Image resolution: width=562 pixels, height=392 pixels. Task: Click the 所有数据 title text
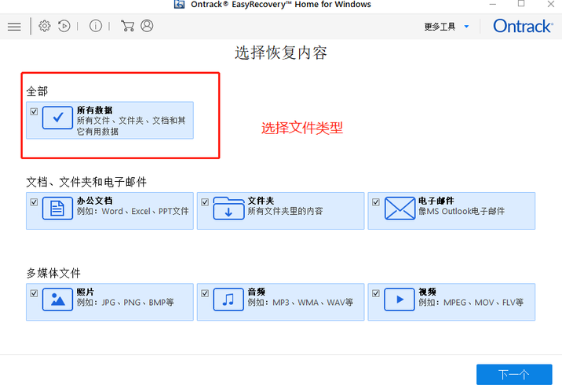pyautogui.click(x=95, y=110)
